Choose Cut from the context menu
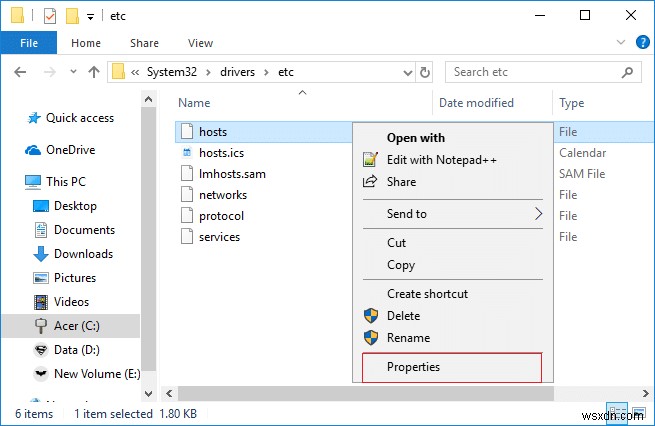Viewport: 655px width, 426px height. [x=396, y=243]
